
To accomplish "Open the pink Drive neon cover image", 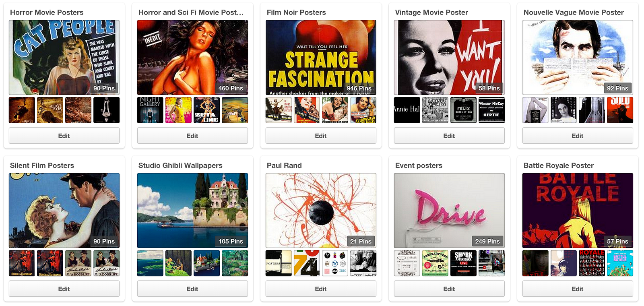I will click(449, 211).
